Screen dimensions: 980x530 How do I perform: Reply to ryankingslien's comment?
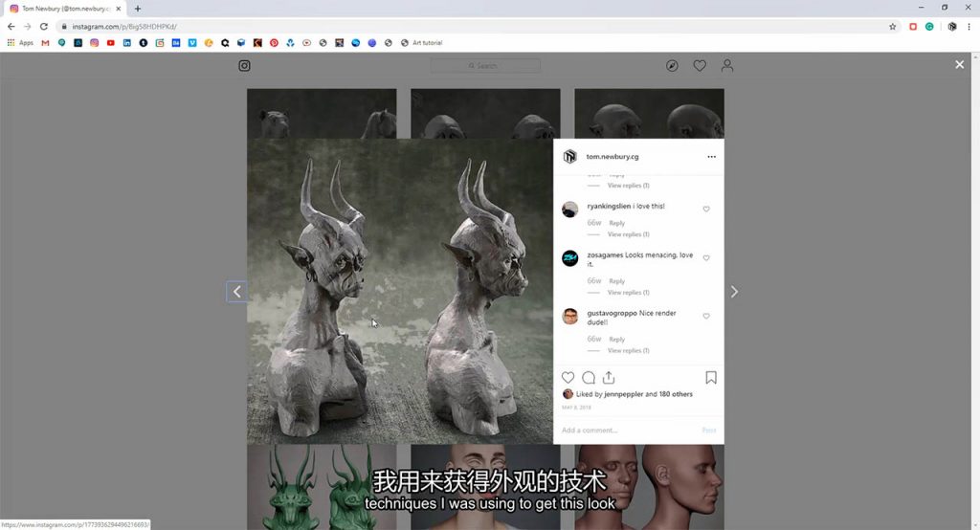pyautogui.click(x=617, y=223)
